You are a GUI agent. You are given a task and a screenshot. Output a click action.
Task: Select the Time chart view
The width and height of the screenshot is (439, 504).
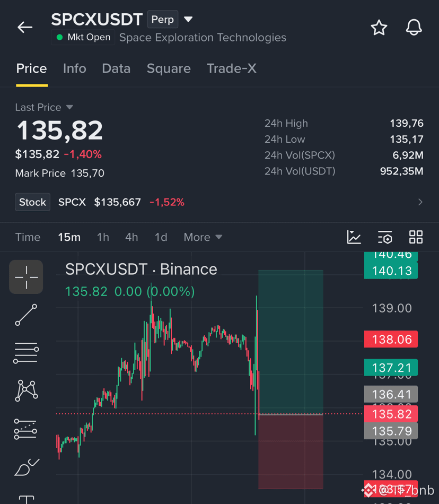28,237
